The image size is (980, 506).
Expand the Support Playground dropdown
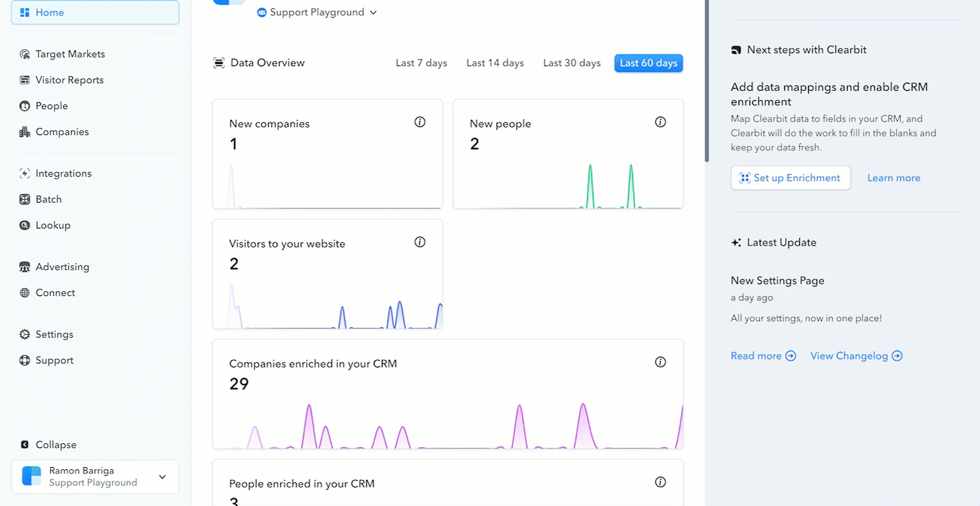pos(373,12)
